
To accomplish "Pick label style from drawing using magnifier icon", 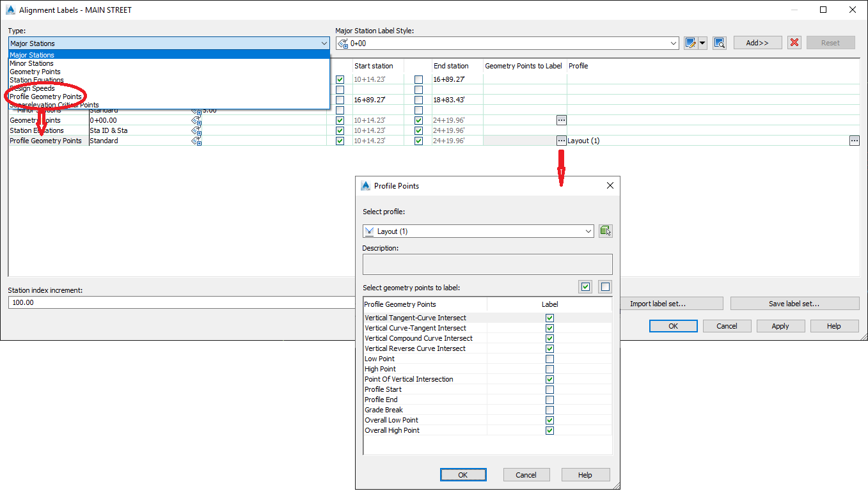I will [719, 42].
